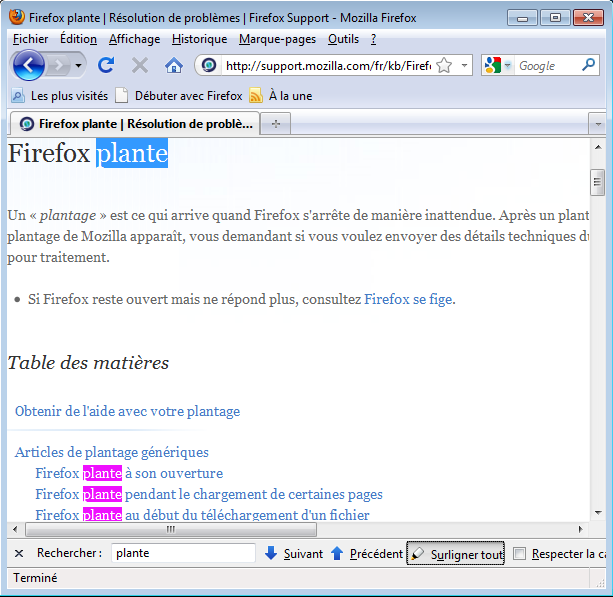Reload the page with the refresh icon
613x597 pixels.
tap(106, 65)
